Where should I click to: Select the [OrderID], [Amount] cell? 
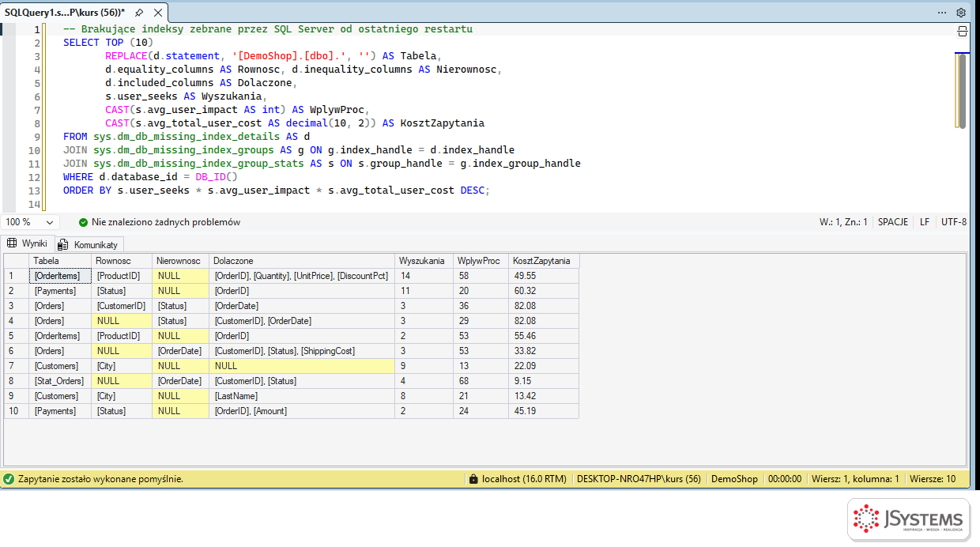[302, 411]
